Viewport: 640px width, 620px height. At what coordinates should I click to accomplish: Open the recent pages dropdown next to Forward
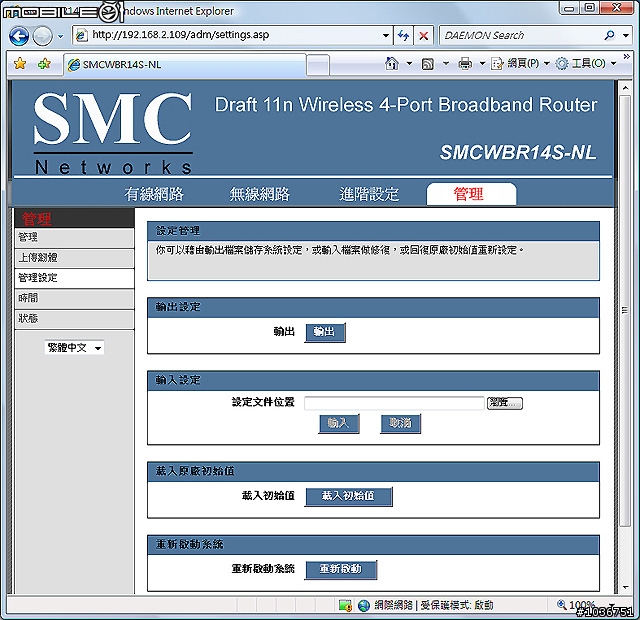60,36
